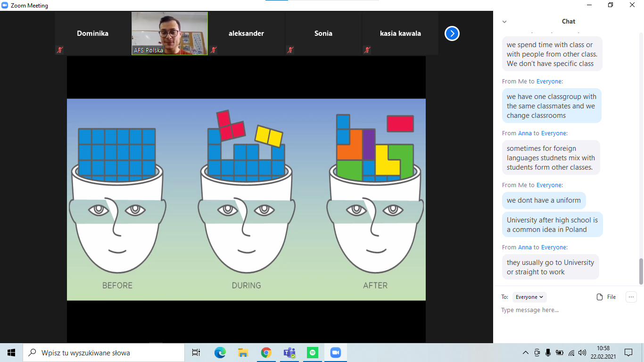Viewport: 644px width, 362px height.
Task: Open Microsoft Edge taskbar icon
Action: click(x=220, y=353)
